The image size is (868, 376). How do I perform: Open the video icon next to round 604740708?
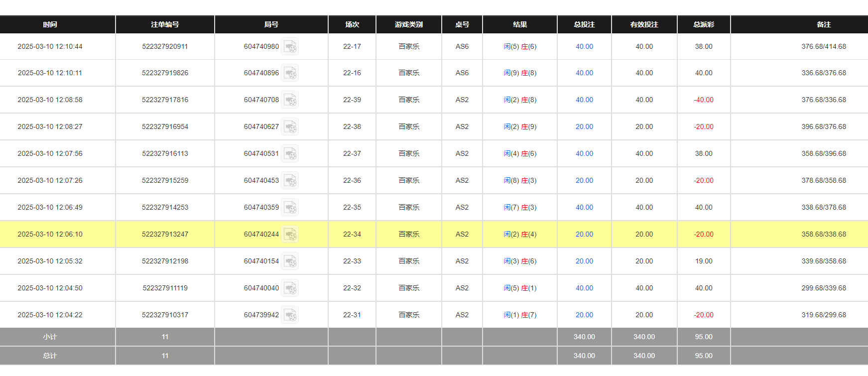[x=290, y=100]
